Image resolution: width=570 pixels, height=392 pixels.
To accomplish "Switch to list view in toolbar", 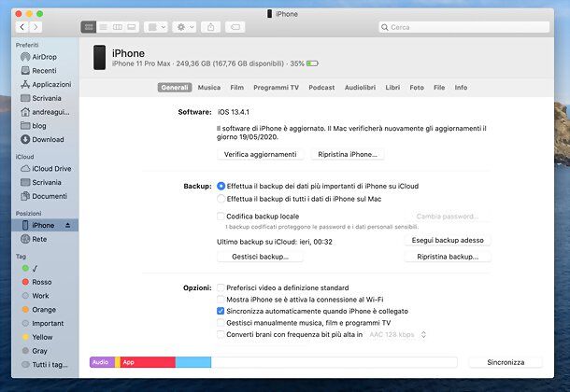I will 103,27.
